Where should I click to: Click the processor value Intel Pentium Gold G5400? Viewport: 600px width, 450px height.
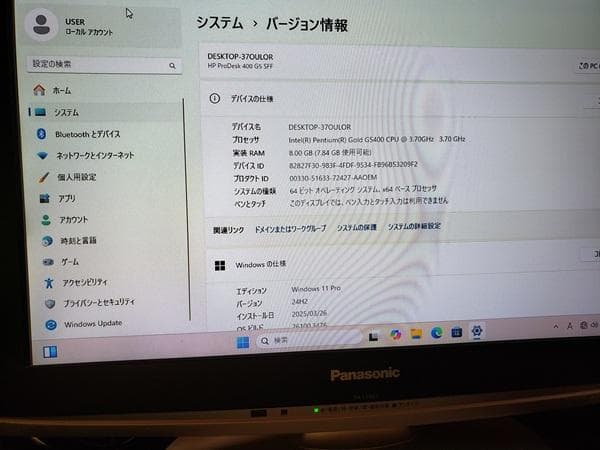pyautogui.click(x=377, y=140)
